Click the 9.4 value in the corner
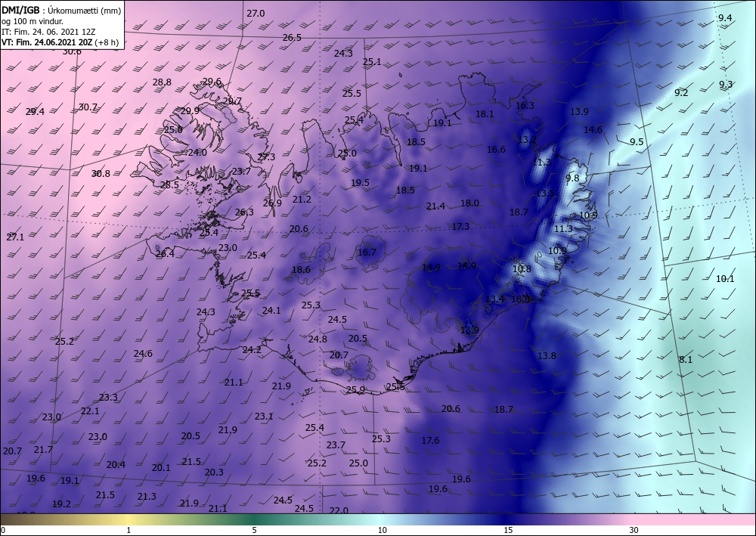The height and width of the screenshot is (536, 756). tap(725, 18)
